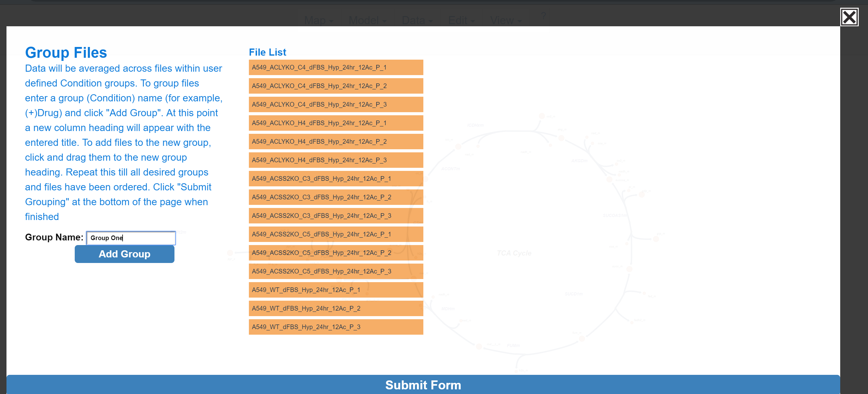Select file A549_ACSS2KO_C5_dFBS_Hyp_24hr_12Ac_P_3

336,272
